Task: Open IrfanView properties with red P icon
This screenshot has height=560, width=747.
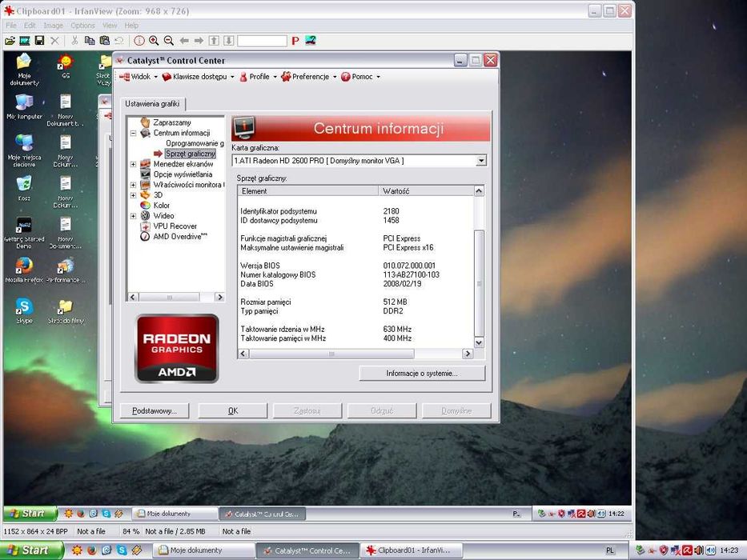Action: 295,41
